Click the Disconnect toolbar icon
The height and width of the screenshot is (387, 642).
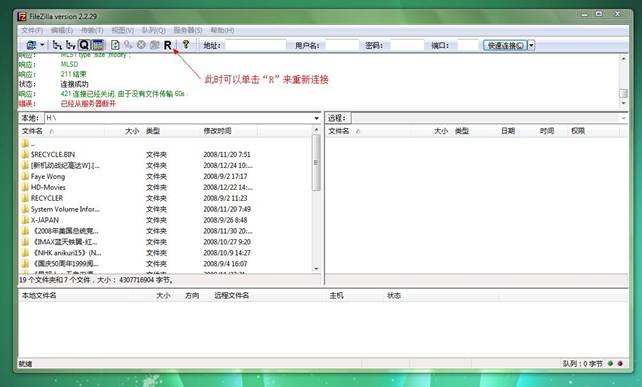(154, 45)
